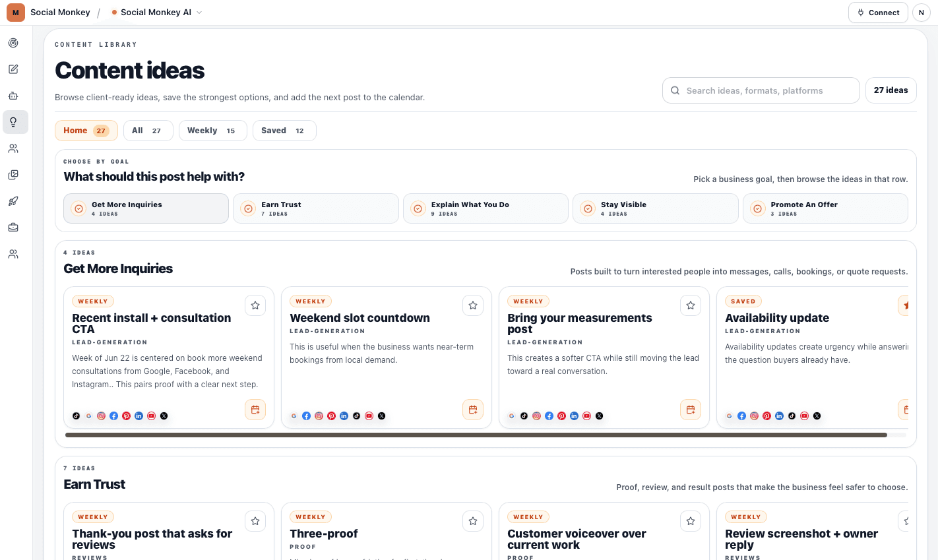Open the compose pencil icon in sidebar
This screenshot has width=938, height=560.
tap(13, 69)
